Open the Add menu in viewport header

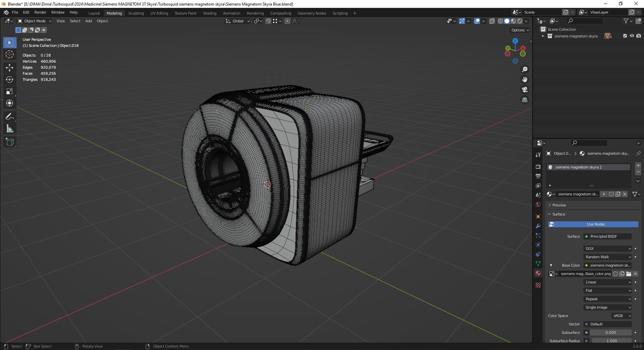(89, 21)
